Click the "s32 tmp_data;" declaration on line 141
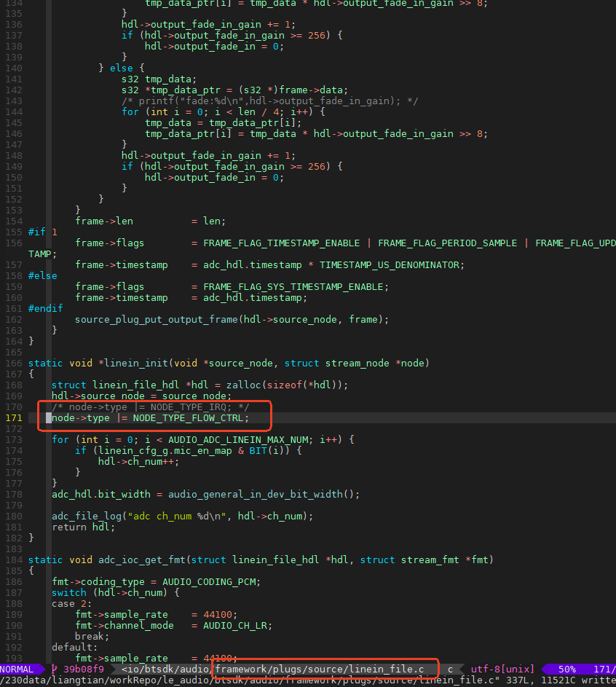 click(159, 79)
